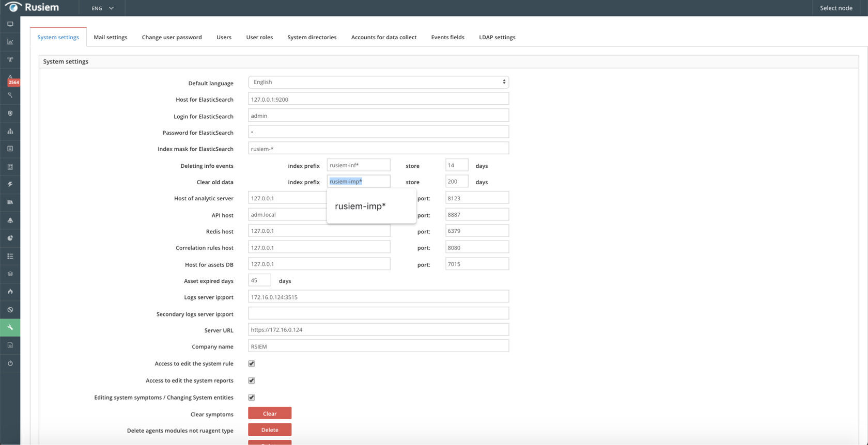Click the Correlation rules host field
Screen dimensions: 868x445
click(319, 247)
